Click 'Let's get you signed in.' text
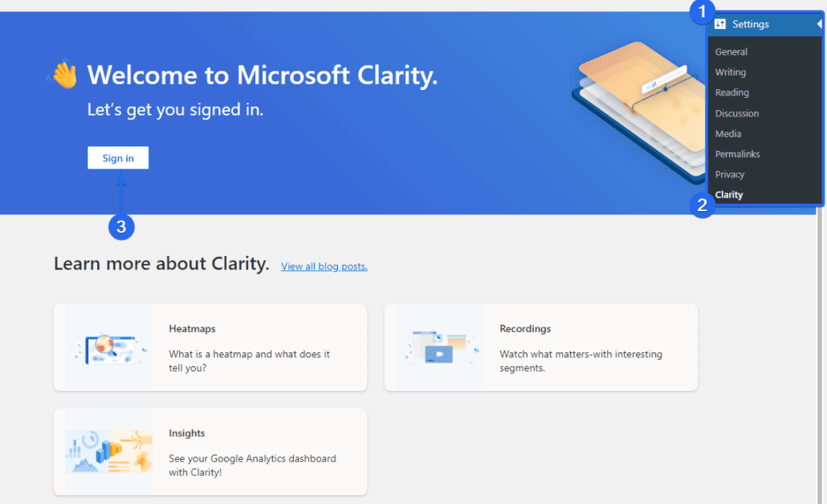Screen dimensions: 827x504 (x=175, y=110)
